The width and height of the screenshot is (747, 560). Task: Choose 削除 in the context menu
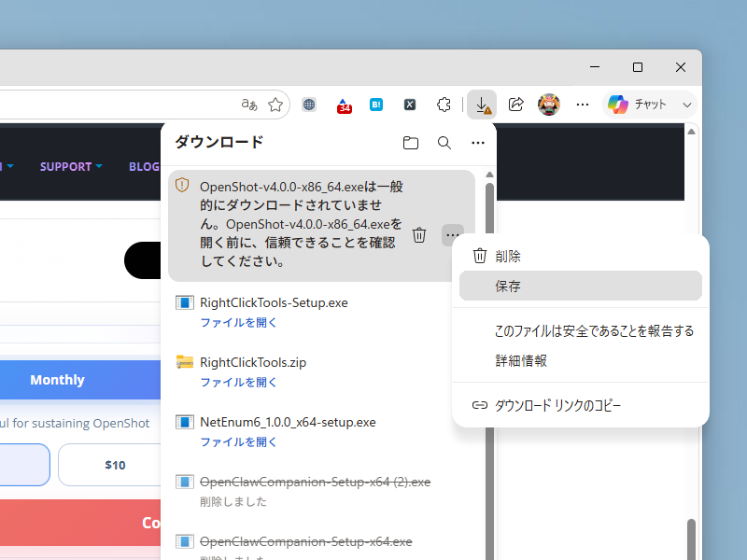coord(581,256)
